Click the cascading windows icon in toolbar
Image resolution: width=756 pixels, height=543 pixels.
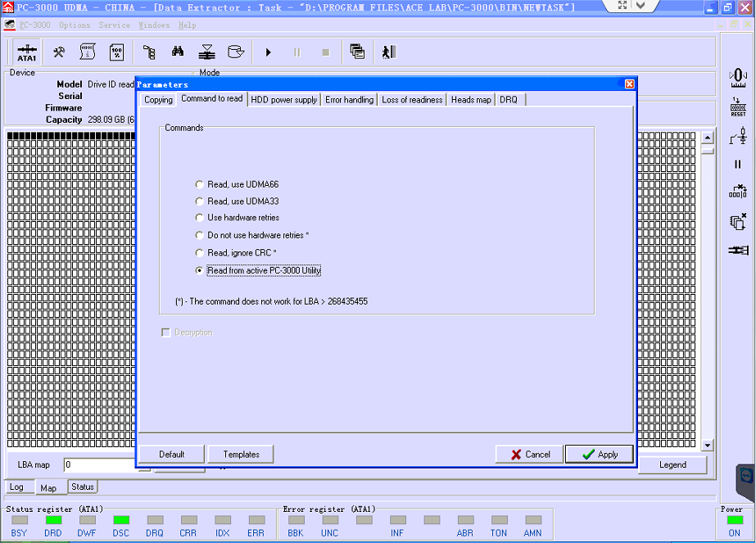coord(357,52)
